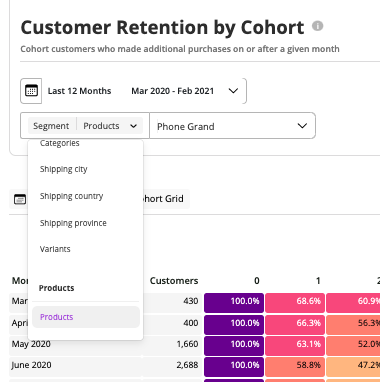
Task: Click the table view icon left of Cohort Grid
Action: coord(20,199)
